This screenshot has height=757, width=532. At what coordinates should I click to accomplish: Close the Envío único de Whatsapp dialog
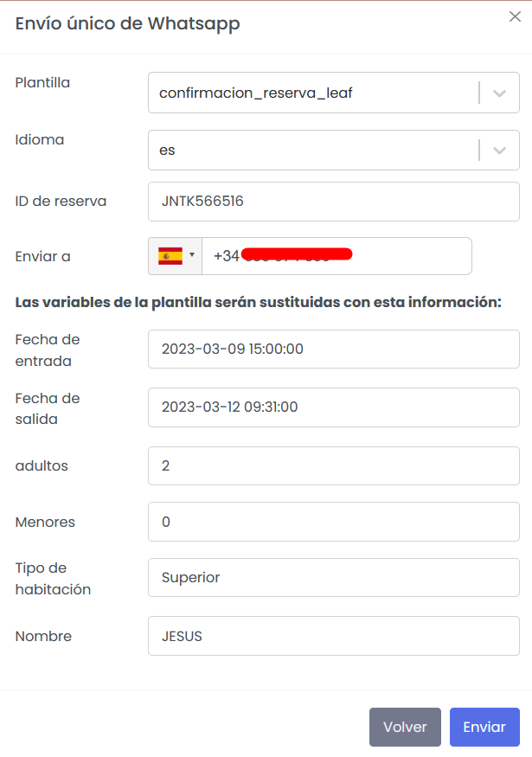click(515, 17)
